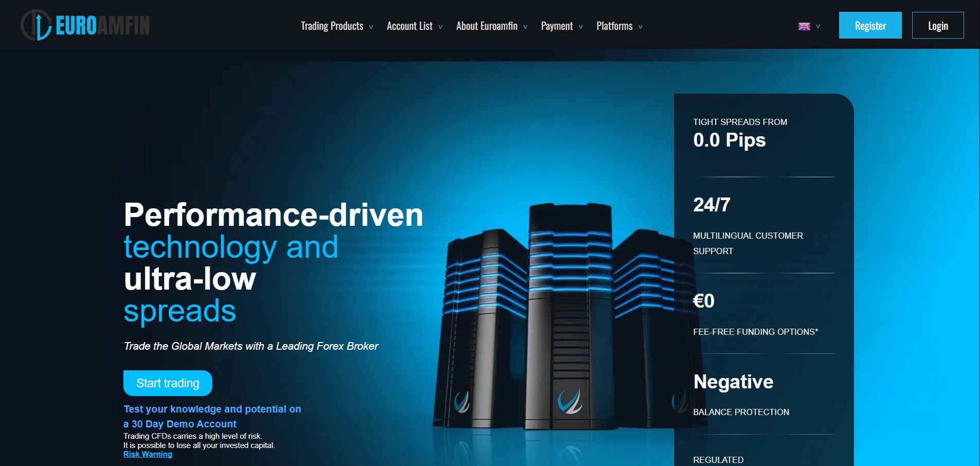
Task: Open the Platforms menu
Action: coord(614,26)
